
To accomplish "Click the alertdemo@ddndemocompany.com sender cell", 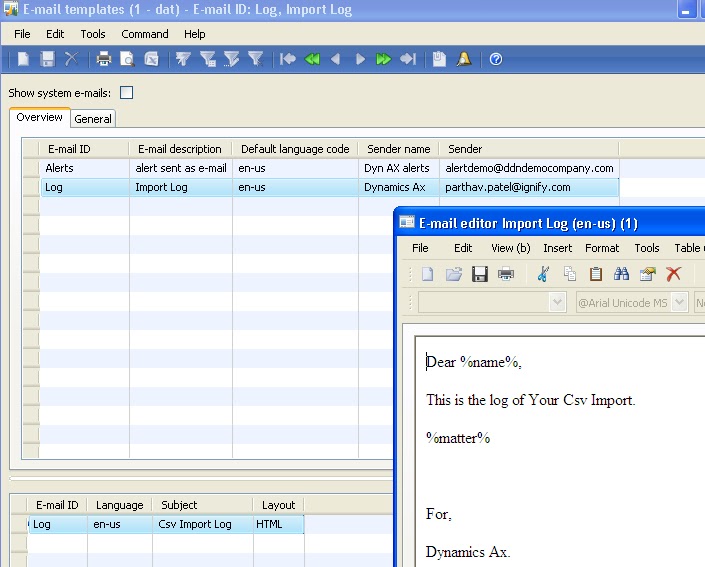I will [529, 168].
